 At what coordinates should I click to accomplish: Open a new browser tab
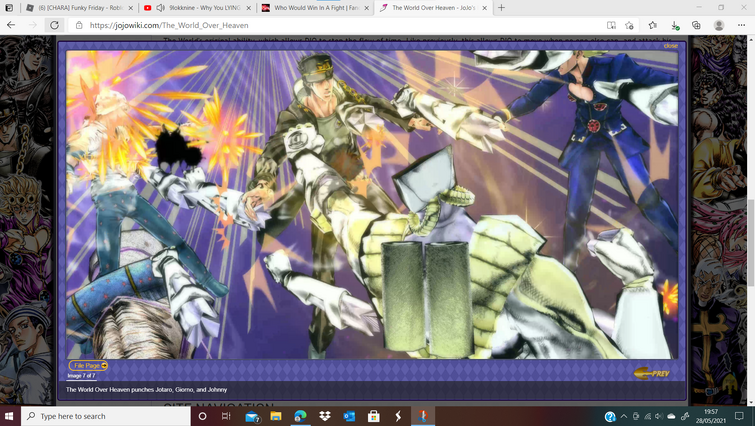(501, 8)
